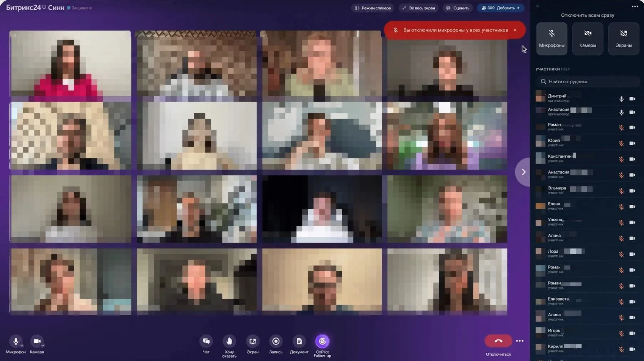
Task: Disable all screen shares via Экраны button
Action: click(x=623, y=39)
